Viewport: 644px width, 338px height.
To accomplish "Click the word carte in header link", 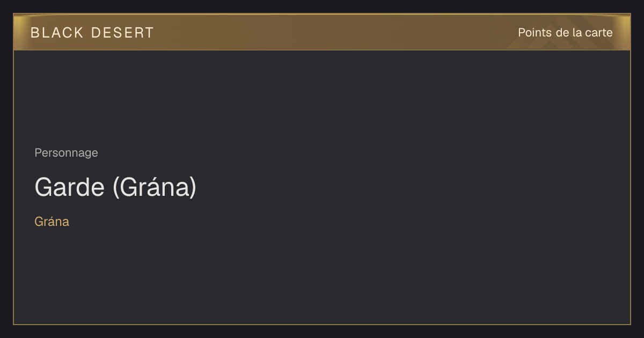I will 599,33.
